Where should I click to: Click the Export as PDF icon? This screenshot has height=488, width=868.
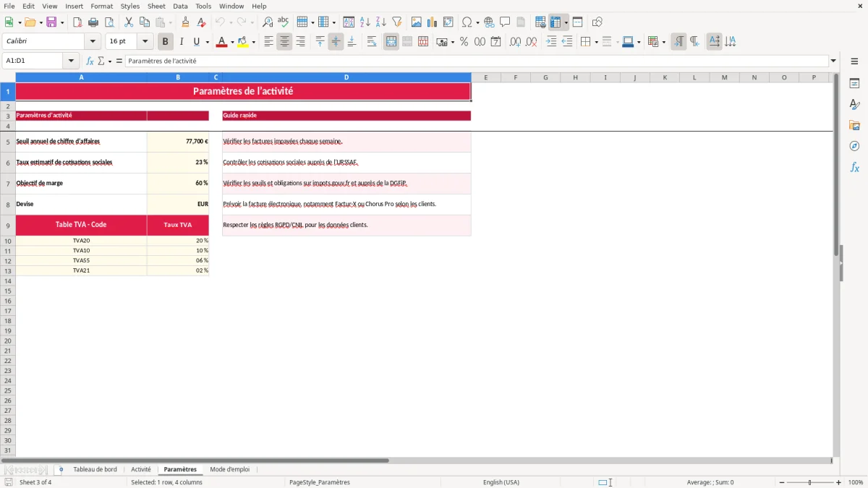click(x=77, y=22)
